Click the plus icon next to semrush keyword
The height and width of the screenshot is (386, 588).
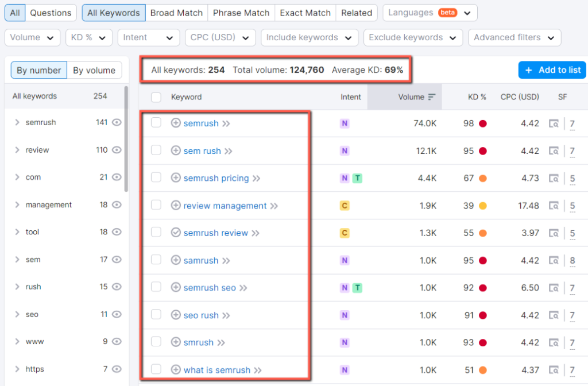point(176,123)
